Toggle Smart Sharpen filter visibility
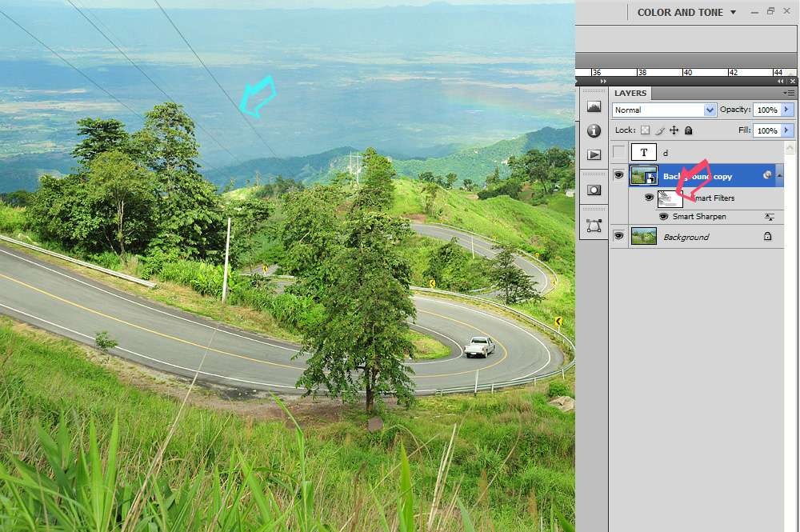Image resolution: width=800 pixels, height=532 pixels. pos(663,217)
